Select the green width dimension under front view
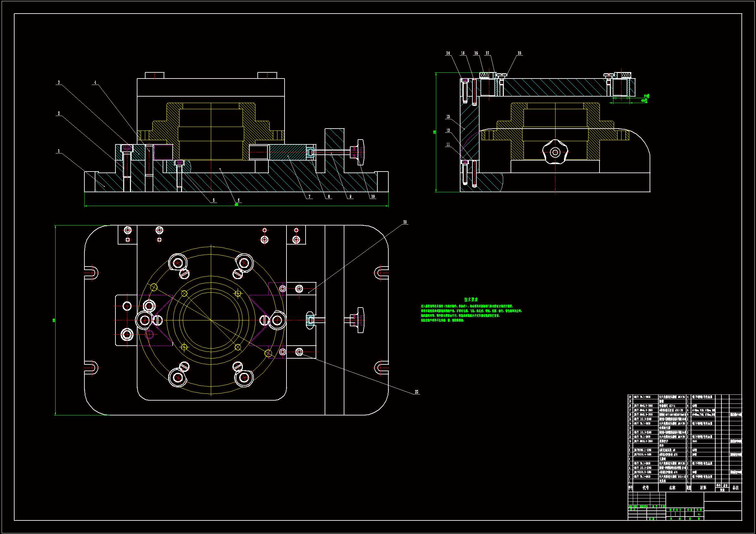Screen dimensions: 756x534 pyautogui.click(x=236, y=204)
